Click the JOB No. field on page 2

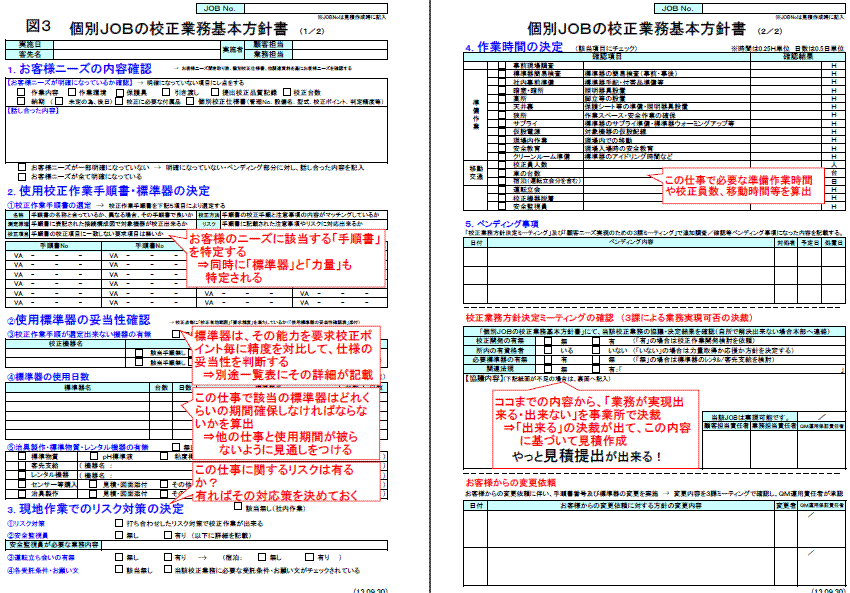pos(774,8)
